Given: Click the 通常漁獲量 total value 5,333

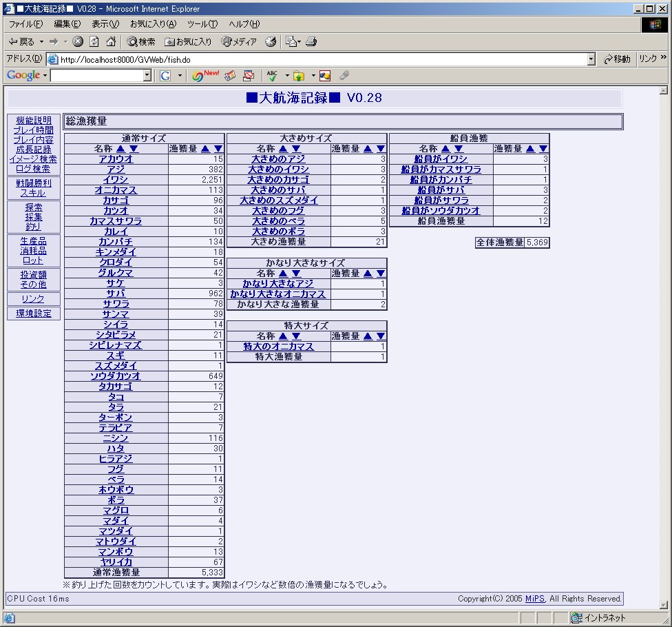Looking at the screenshot, I should coord(212,573).
